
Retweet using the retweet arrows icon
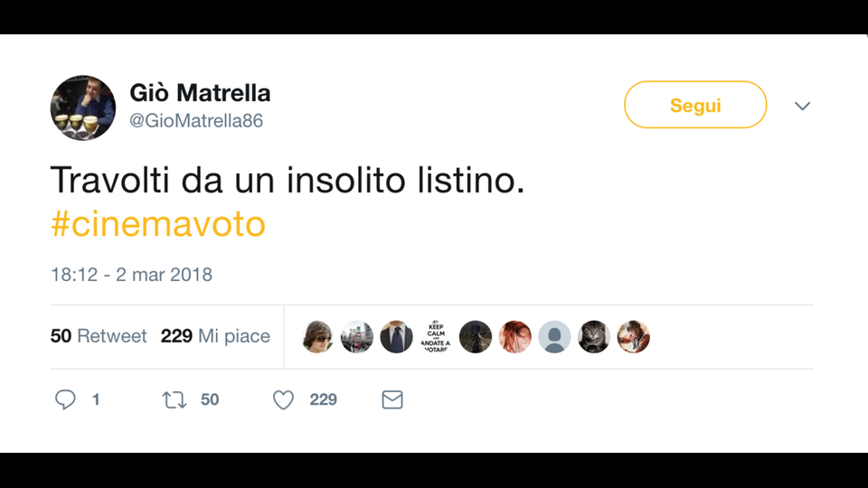tap(175, 399)
